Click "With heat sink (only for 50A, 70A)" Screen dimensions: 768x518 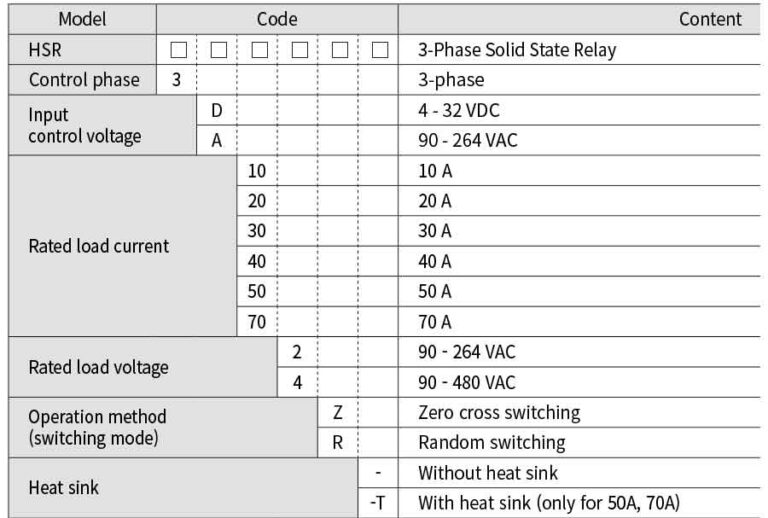[548, 502]
